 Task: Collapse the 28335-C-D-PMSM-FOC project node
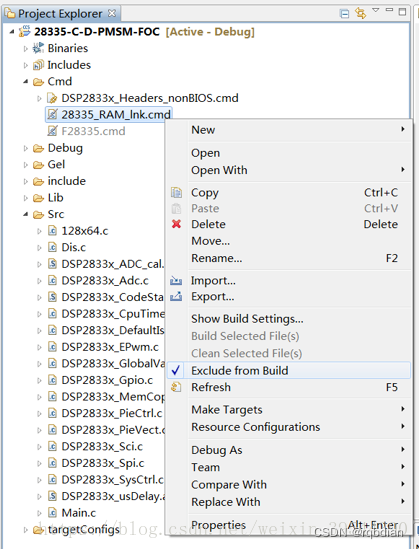coord(12,32)
